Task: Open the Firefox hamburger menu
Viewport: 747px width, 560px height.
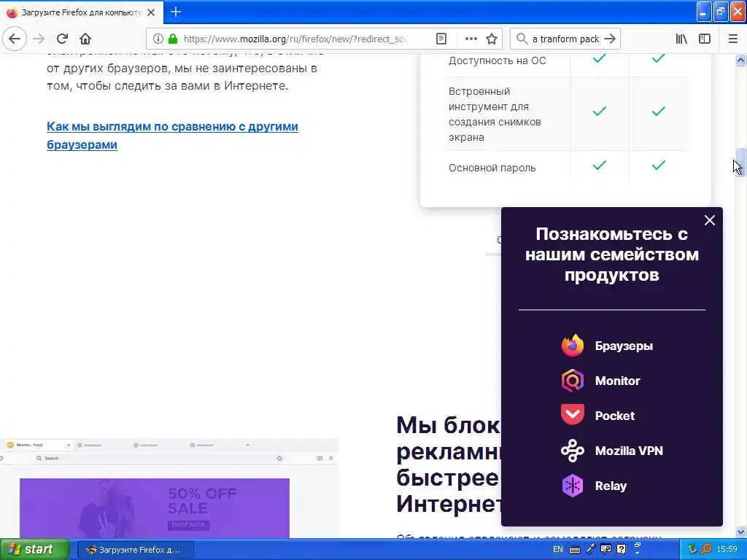Action: tap(732, 39)
